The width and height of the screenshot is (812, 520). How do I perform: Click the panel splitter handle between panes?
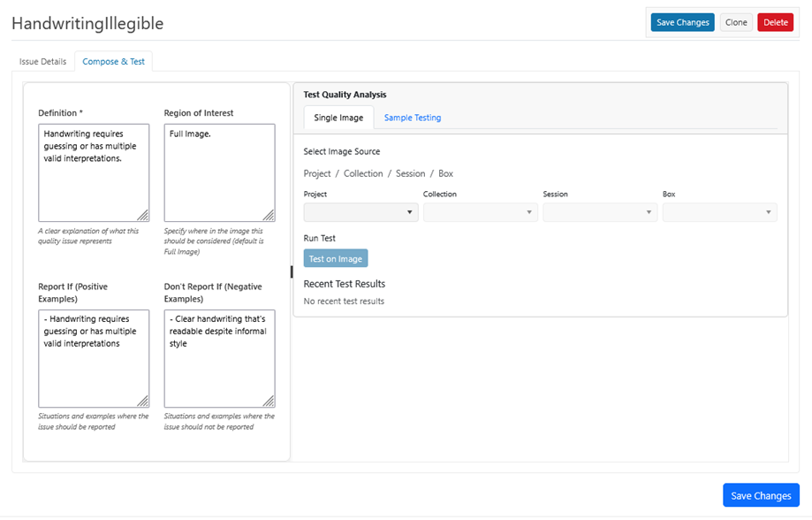(292, 271)
